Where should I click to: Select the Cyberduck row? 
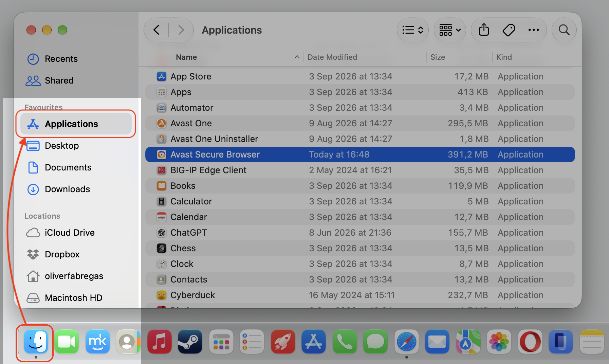pyautogui.click(x=360, y=295)
